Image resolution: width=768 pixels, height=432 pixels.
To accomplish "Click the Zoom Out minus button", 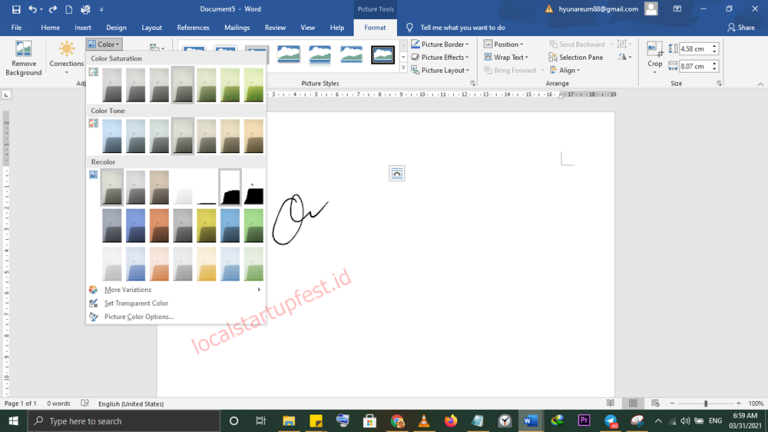I will point(672,403).
